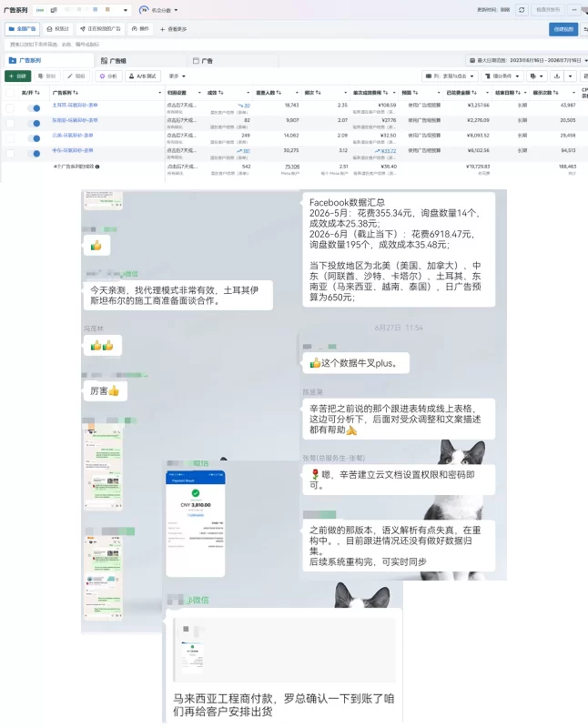Click the 检查并发布 button

click(x=548, y=10)
